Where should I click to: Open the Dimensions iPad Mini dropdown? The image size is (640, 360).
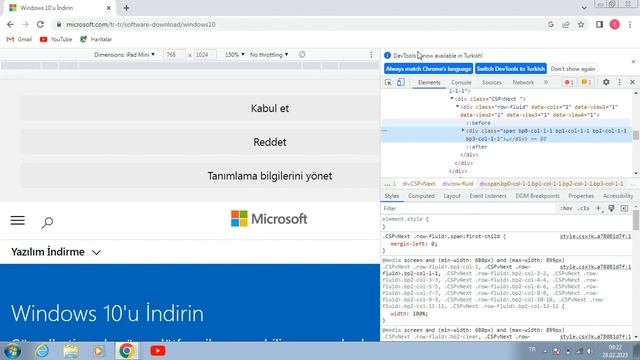[124, 55]
